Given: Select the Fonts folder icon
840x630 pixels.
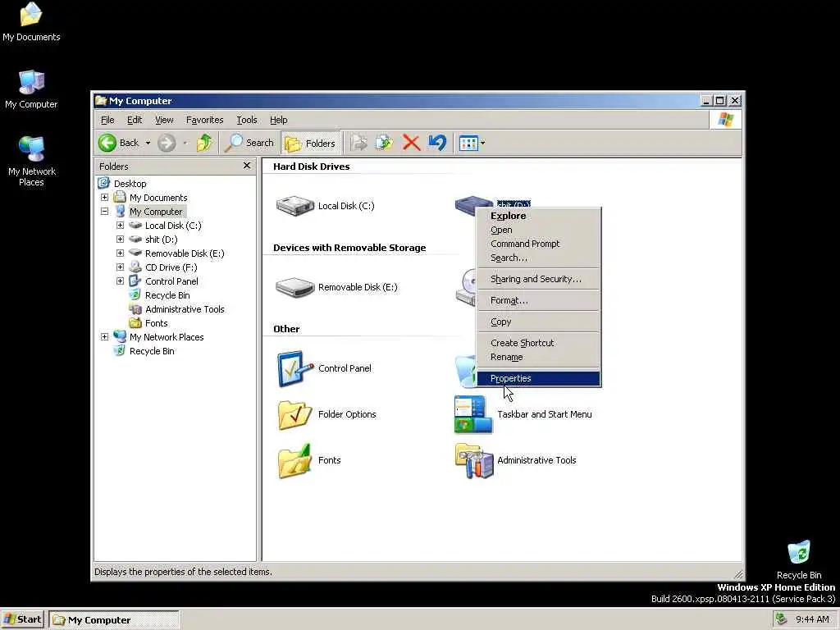Looking at the screenshot, I should (294, 461).
